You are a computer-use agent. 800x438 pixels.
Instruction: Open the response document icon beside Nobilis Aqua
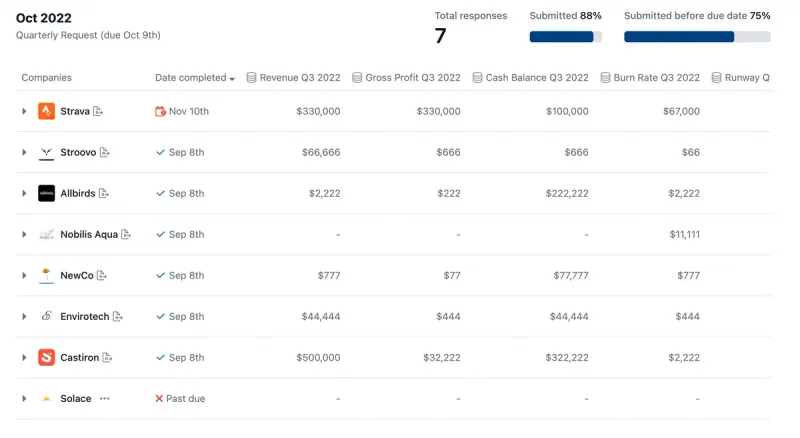[x=126, y=234]
